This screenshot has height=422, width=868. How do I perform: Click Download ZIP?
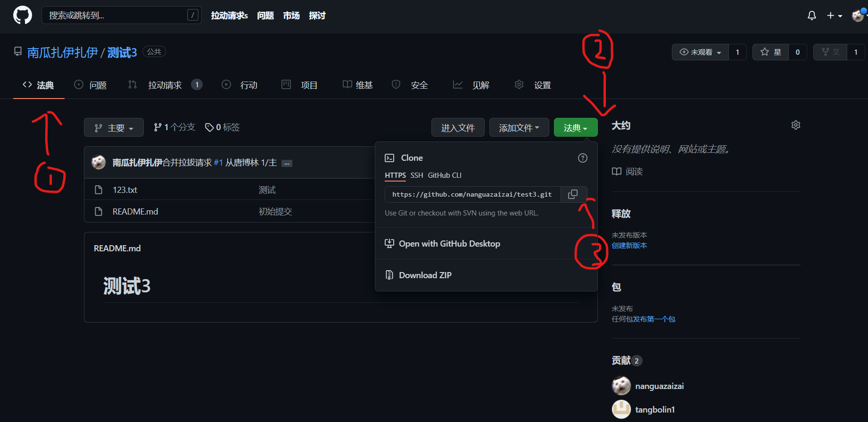tap(425, 275)
